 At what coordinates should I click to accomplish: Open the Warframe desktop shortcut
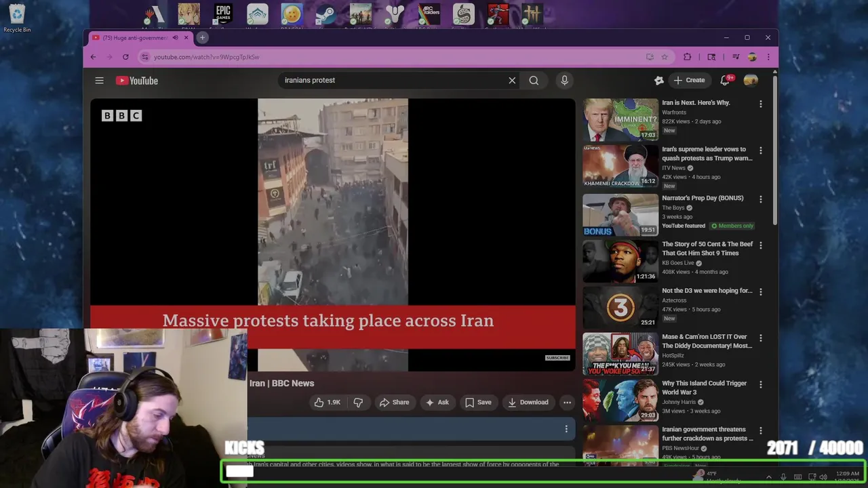[257, 16]
